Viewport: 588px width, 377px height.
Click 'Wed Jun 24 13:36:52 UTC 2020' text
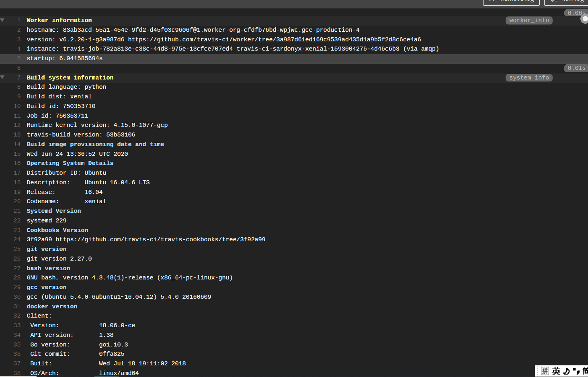click(77, 154)
